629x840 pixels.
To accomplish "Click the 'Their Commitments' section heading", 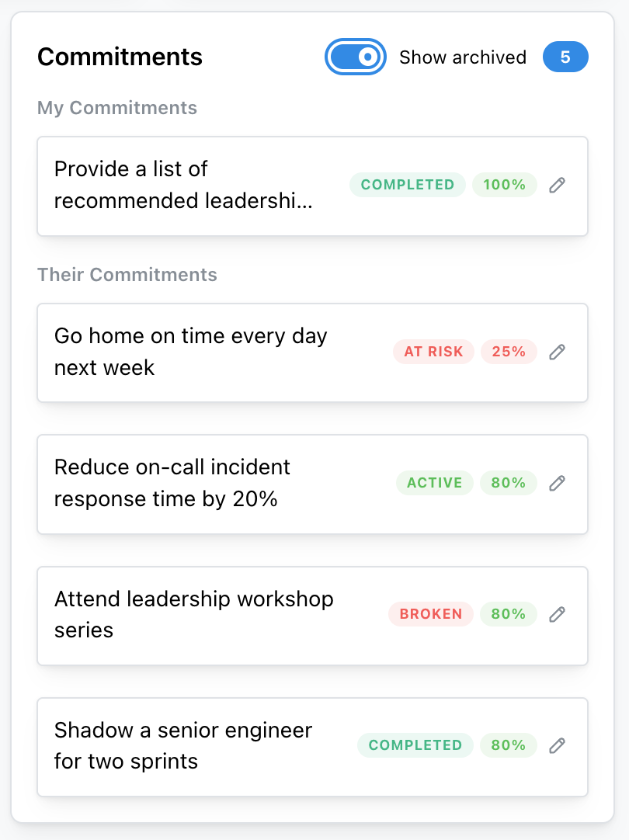I will [x=127, y=275].
